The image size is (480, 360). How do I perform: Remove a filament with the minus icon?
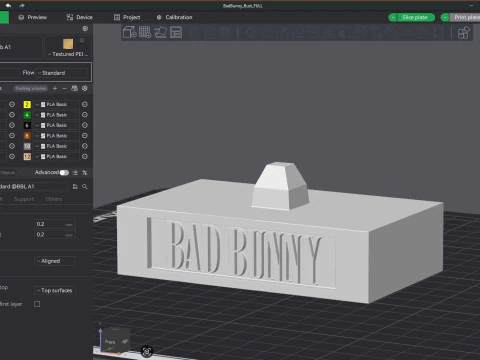(65, 88)
